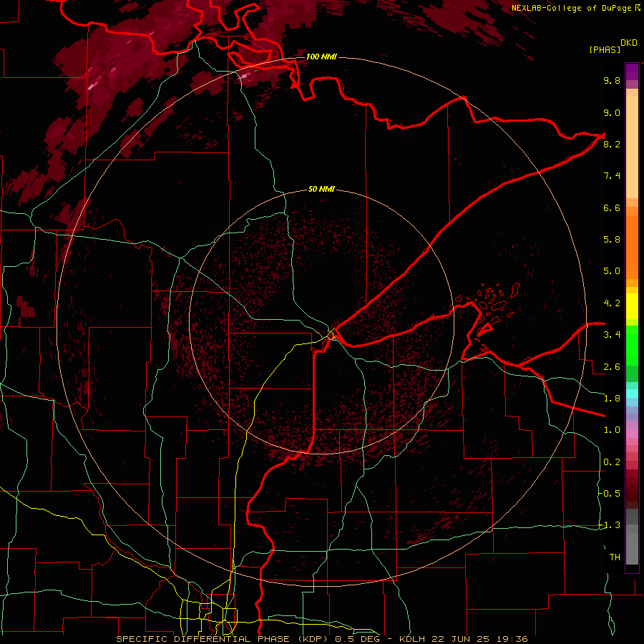Click the 2.6 scale value
644x644 pixels.
click(x=612, y=367)
